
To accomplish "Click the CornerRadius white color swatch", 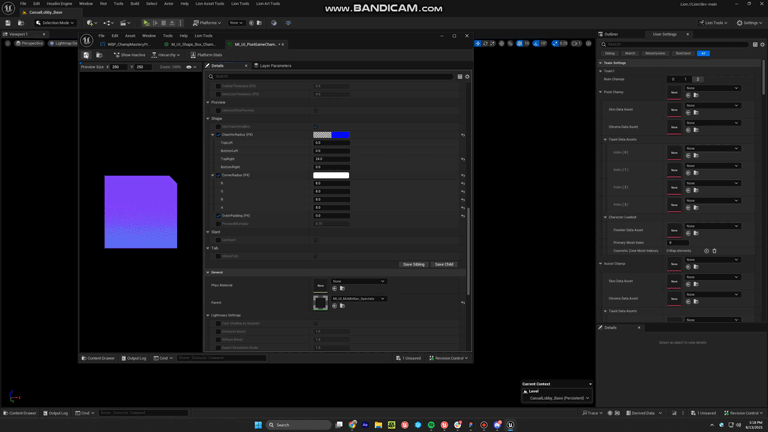I will (x=331, y=175).
